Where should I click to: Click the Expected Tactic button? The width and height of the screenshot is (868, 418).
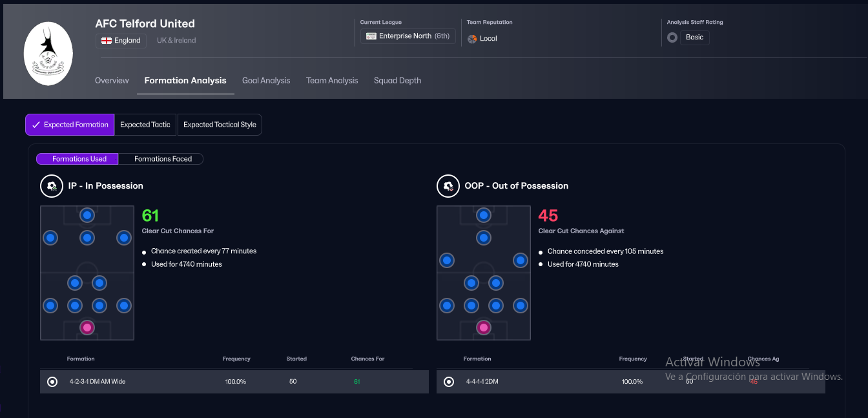[145, 125]
